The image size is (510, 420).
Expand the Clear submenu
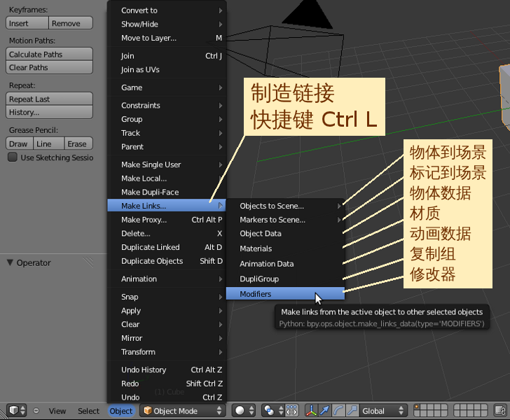(167, 324)
